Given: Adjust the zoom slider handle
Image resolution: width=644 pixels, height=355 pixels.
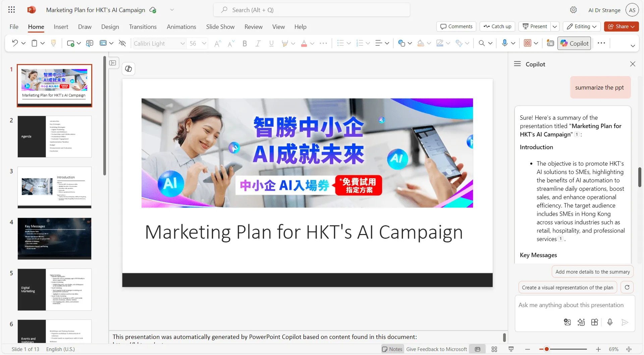Looking at the screenshot, I should (547, 349).
